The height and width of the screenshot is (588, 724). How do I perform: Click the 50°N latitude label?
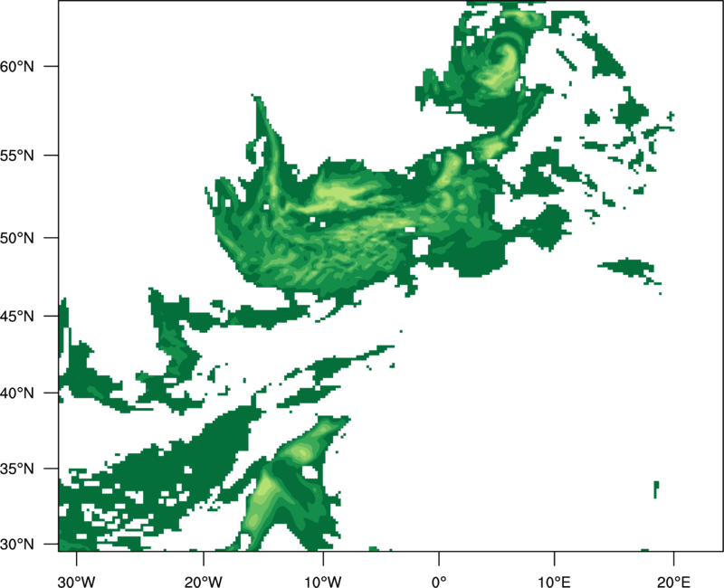click(17, 238)
